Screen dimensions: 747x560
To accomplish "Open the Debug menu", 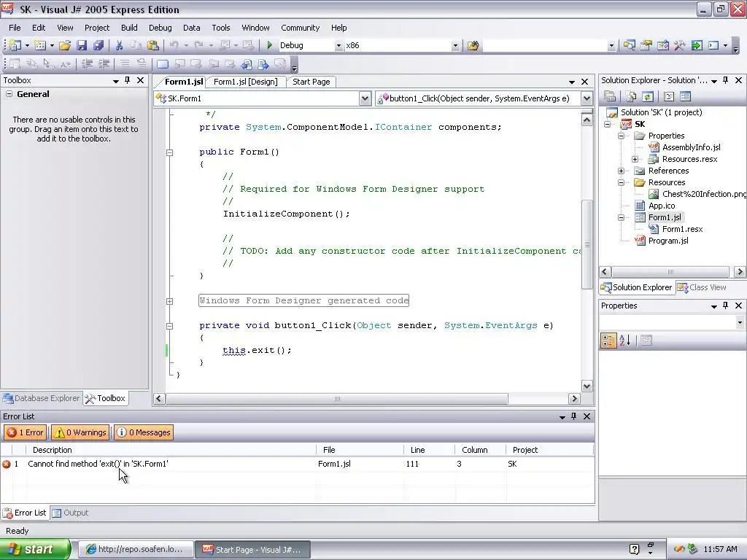I will click(160, 28).
